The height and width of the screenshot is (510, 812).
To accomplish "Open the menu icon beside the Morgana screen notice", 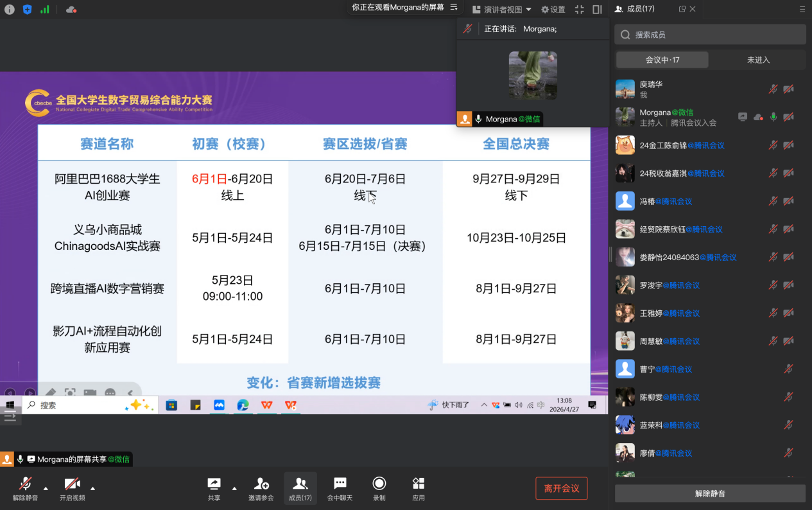I will (454, 7).
